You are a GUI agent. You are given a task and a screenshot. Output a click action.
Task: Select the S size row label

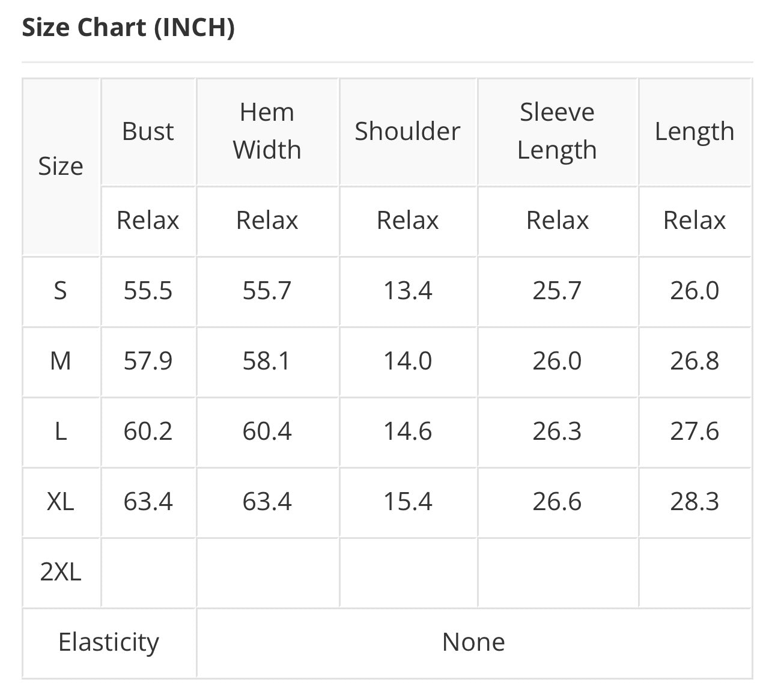[x=61, y=291]
